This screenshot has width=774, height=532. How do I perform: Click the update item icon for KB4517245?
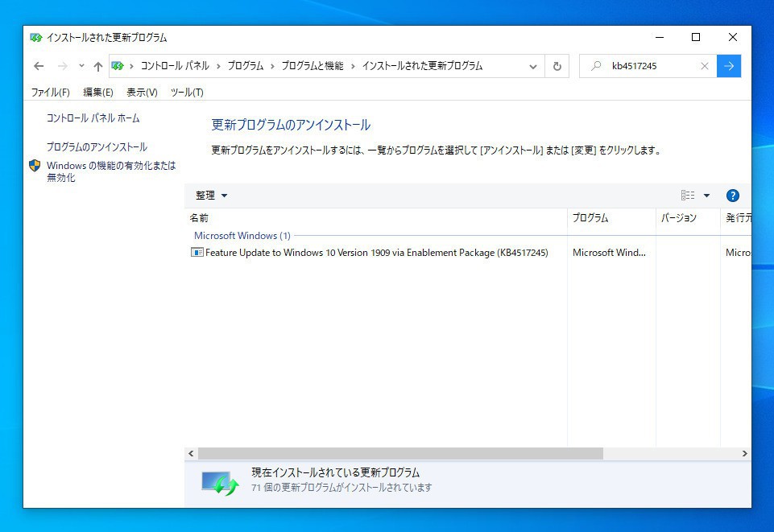(197, 253)
